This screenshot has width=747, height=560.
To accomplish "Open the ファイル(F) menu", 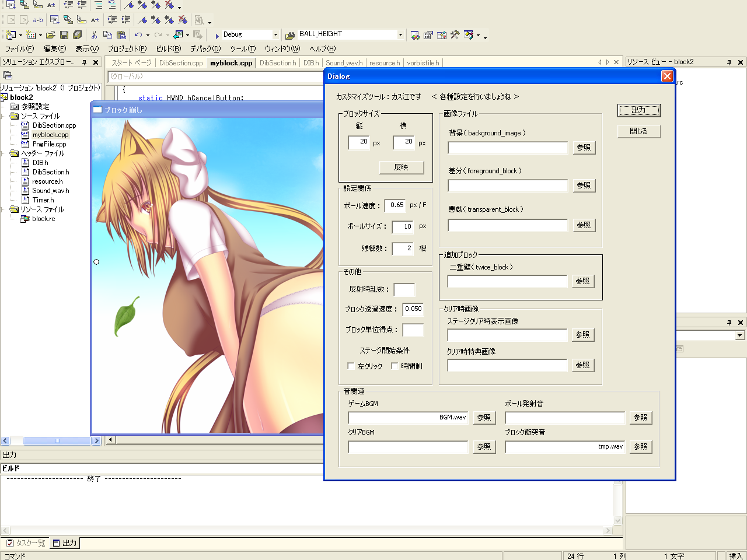I will (19, 49).
